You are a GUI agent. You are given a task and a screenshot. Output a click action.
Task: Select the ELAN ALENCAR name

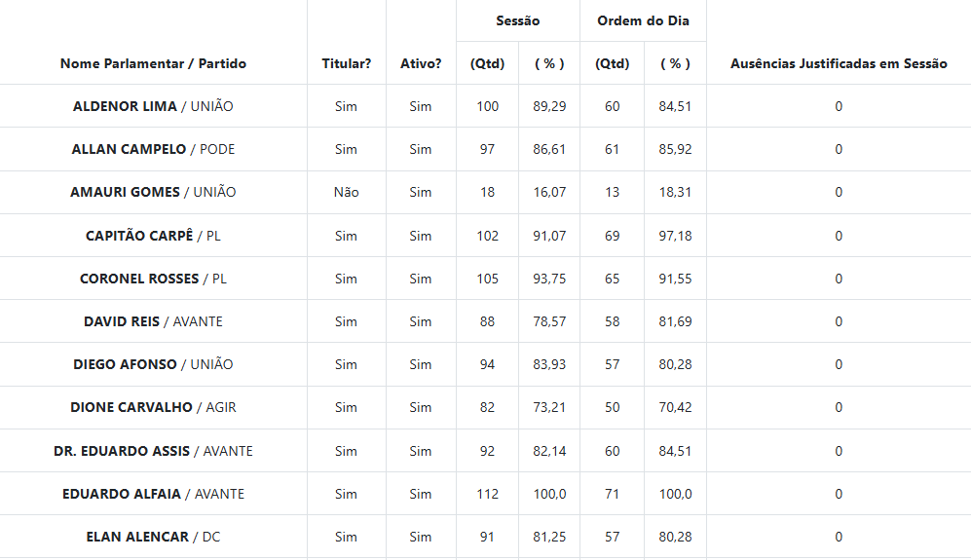tap(138, 537)
